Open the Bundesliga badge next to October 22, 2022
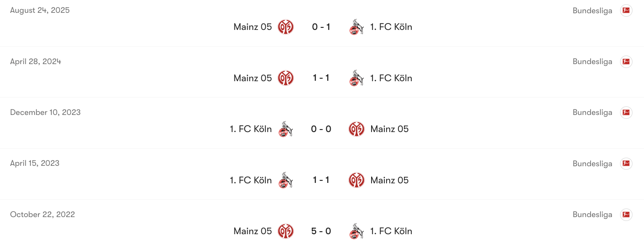The width and height of the screenshot is (644, 247). [626, 215]
